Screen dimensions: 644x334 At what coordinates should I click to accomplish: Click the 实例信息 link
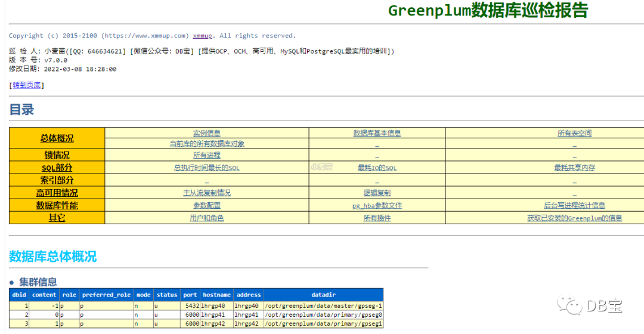206,133
